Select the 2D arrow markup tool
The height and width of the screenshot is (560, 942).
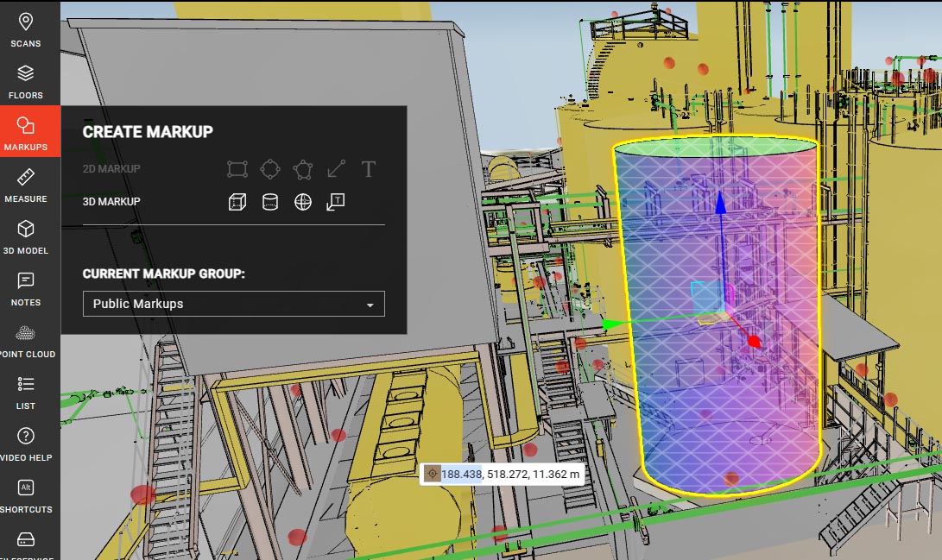pos(335,170)
